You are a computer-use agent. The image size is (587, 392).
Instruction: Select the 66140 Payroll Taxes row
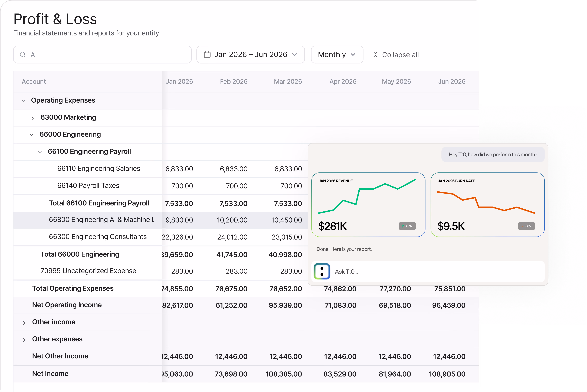coord(160,186)
